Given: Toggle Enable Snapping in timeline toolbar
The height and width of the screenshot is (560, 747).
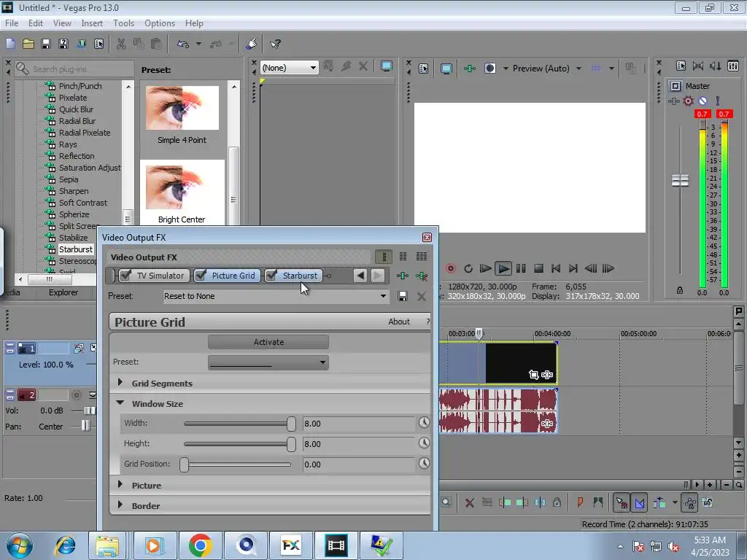Looking at the screenshot, I should [x=622, y=502].
